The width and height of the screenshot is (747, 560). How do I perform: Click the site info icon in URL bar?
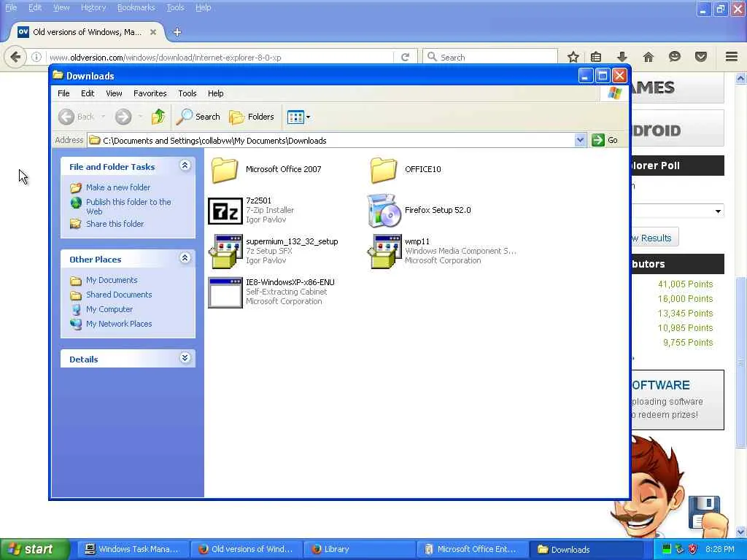point(36,57)
